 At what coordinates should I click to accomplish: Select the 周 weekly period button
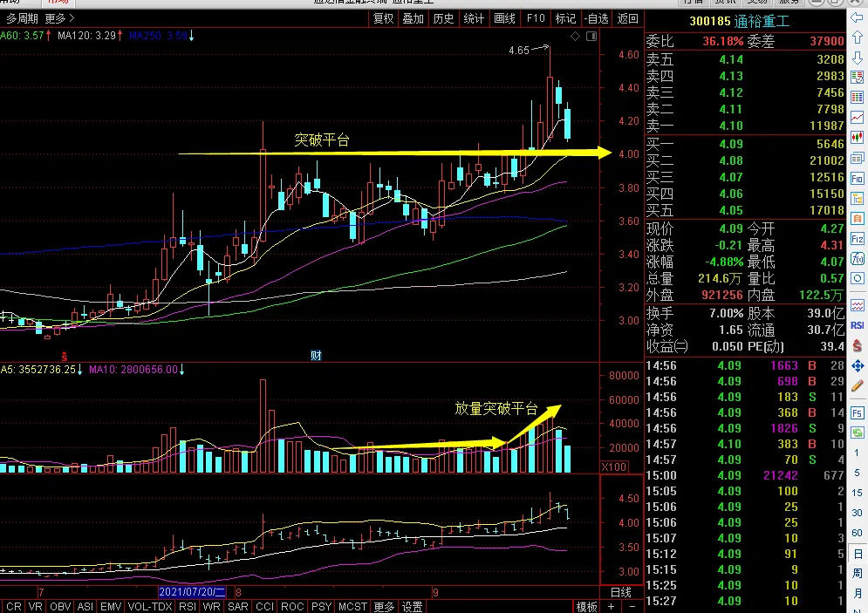[857, 573]
